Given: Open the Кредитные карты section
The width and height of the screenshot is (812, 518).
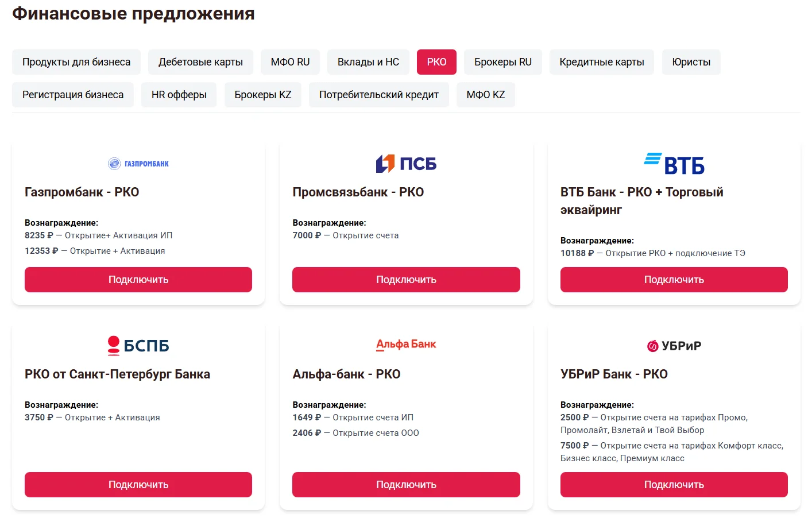Looking at the screenshot, I should point(601,61).
